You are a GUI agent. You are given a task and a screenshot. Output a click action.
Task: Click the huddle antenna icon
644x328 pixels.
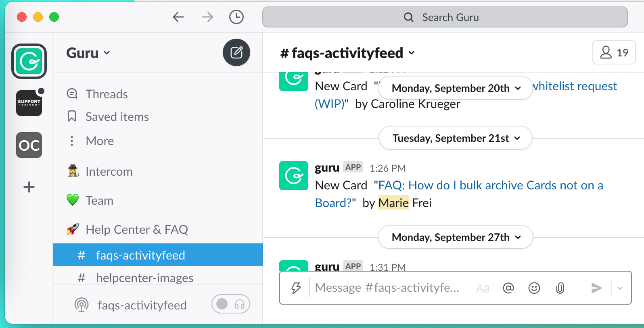[82, 305]
